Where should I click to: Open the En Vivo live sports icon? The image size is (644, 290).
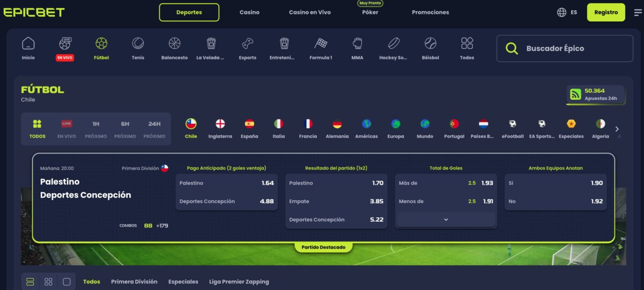[65, 48]
